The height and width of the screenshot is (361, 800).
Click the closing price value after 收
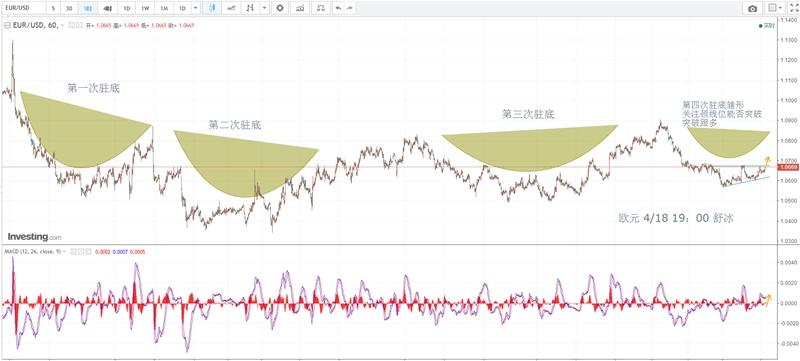[186, 25]
